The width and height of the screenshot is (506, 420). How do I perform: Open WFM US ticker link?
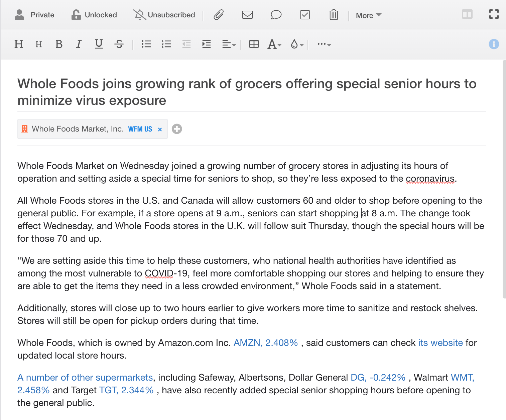140,129
